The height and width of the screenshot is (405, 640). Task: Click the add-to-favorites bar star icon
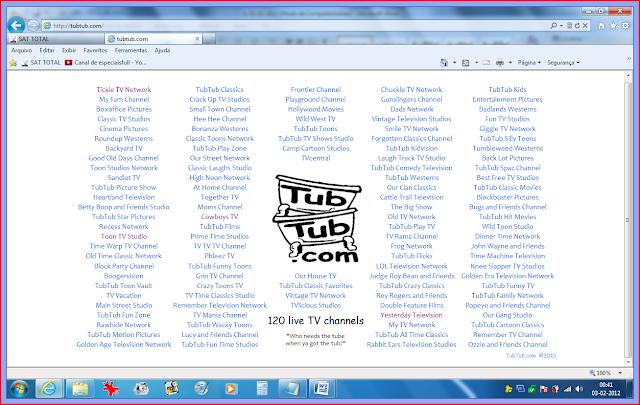[13, 63]
